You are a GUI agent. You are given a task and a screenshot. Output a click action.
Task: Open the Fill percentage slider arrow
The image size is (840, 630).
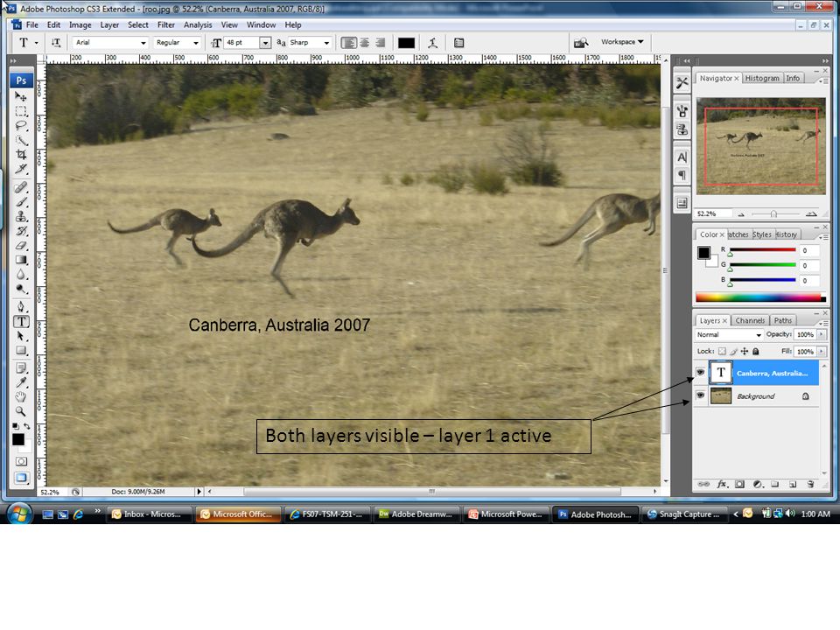822,352
